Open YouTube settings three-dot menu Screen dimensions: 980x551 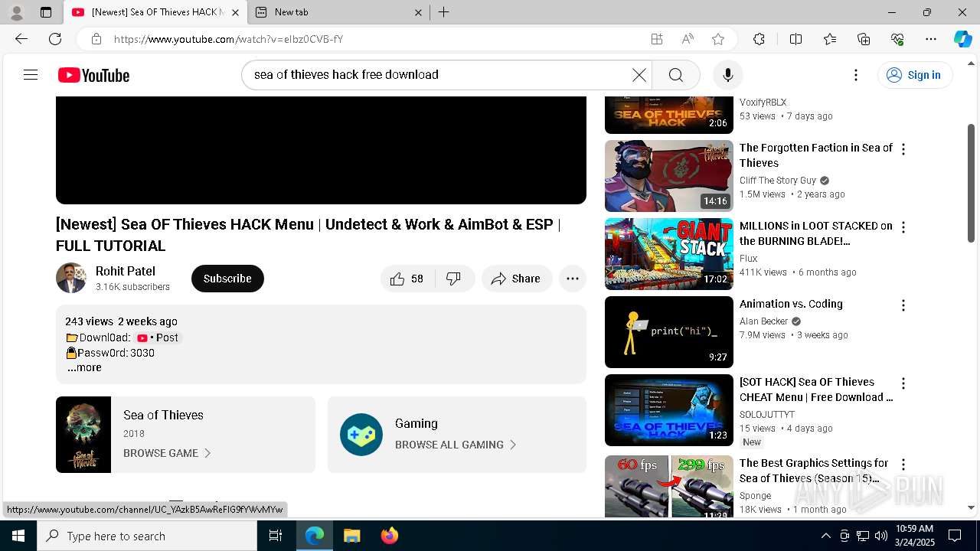[856, 75]
